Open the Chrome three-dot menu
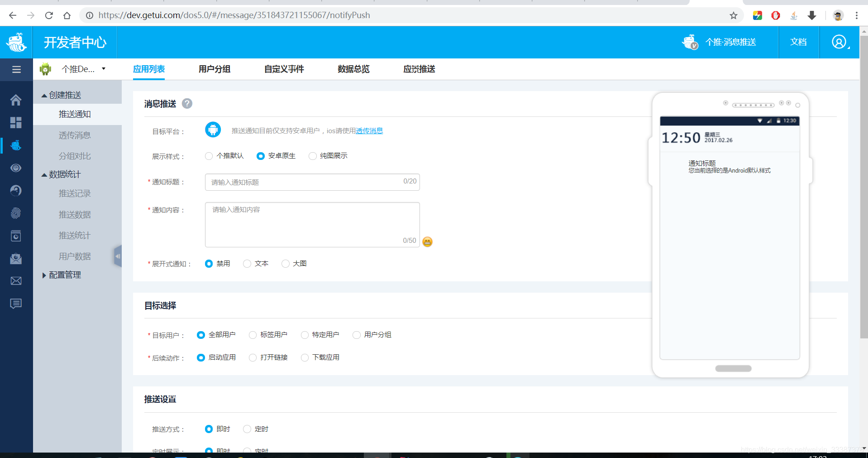The height and width of the screenshot is (458, 868). pyautogui.click(x=857, y=15)
